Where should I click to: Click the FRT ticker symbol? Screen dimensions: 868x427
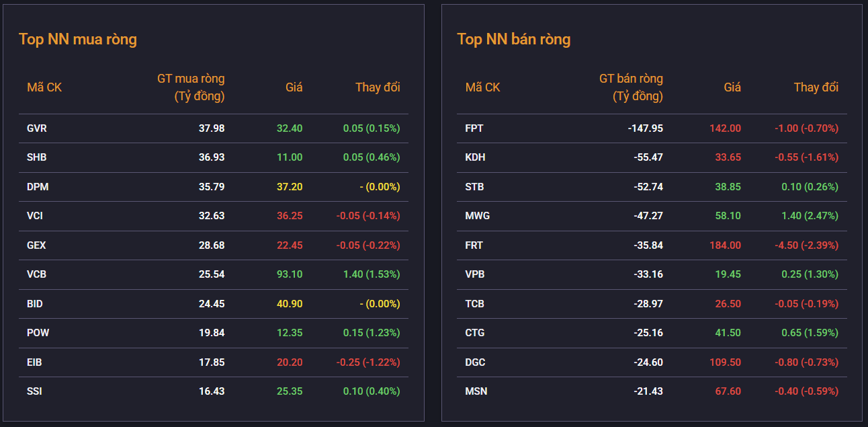(474, 245)
